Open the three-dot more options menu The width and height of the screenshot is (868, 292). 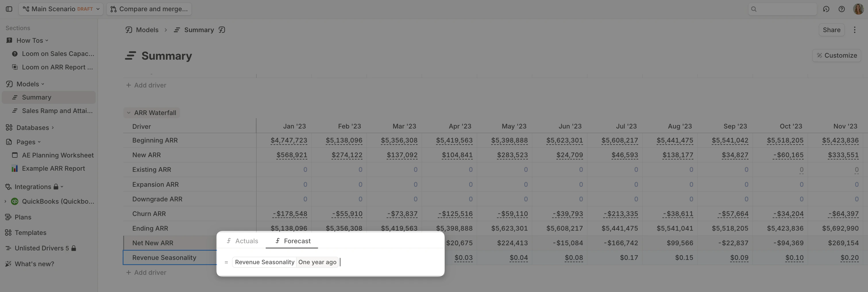pyautogui.click(x=855, y=30)
